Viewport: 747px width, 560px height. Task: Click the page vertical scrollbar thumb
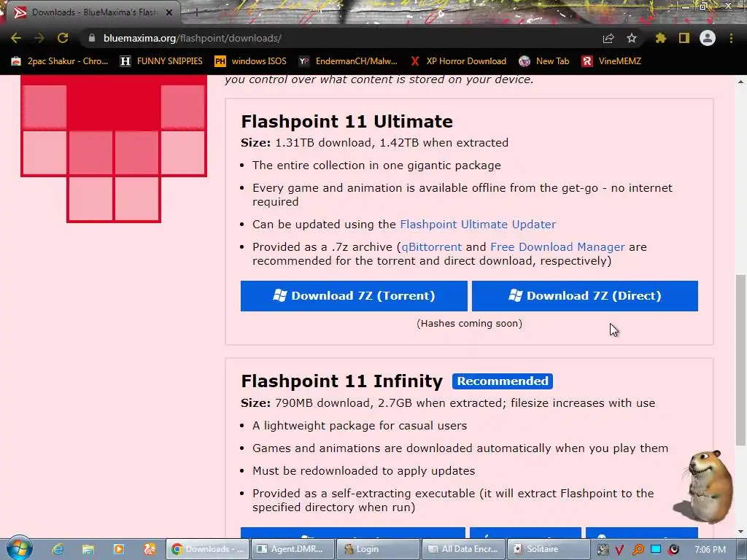(741, 360)
